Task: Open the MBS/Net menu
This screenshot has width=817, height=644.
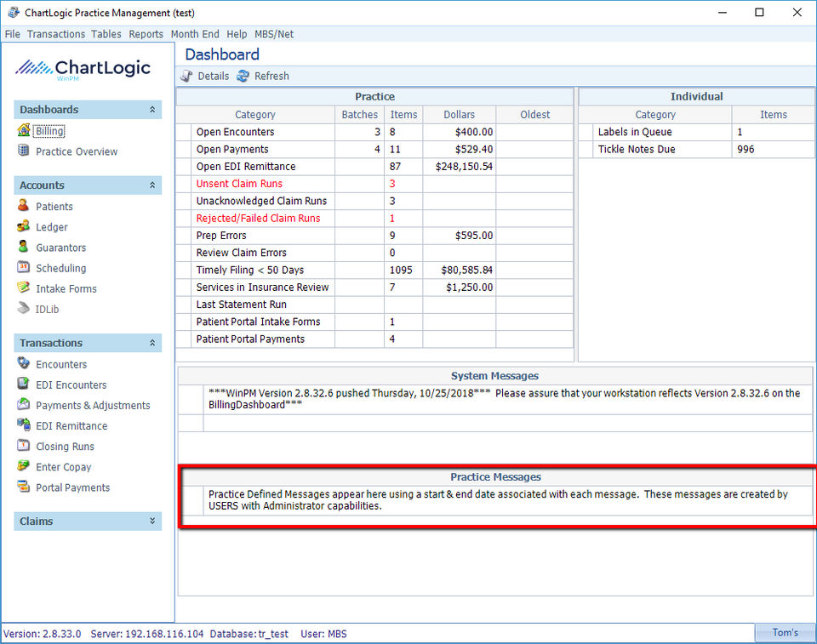Action: pyautogui.click(x=274, y=34)
